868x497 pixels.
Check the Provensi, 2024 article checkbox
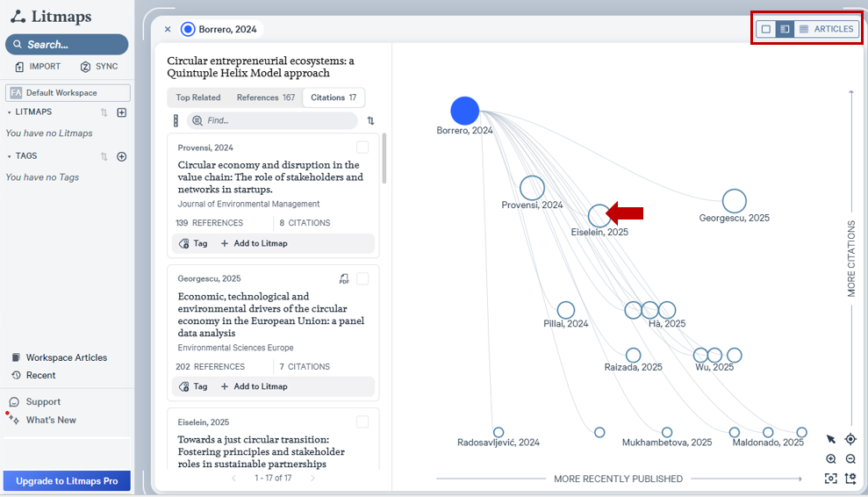tap(362, 148)
